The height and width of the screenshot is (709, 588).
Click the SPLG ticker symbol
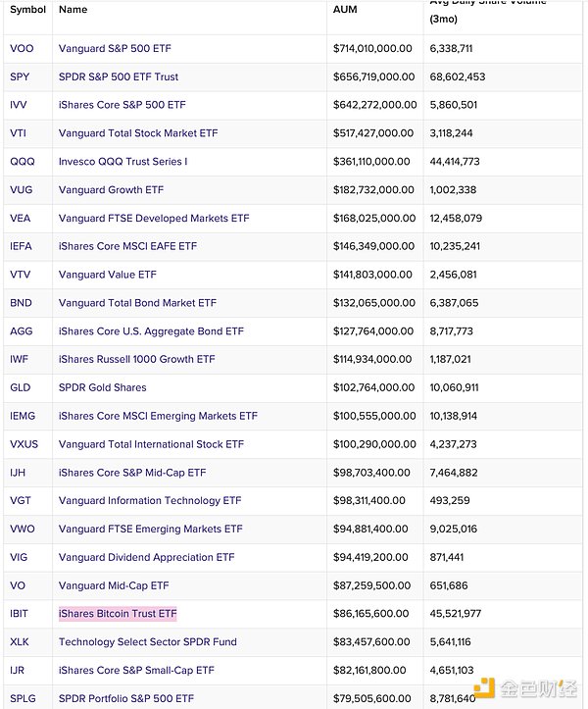[x=23, y=698]
